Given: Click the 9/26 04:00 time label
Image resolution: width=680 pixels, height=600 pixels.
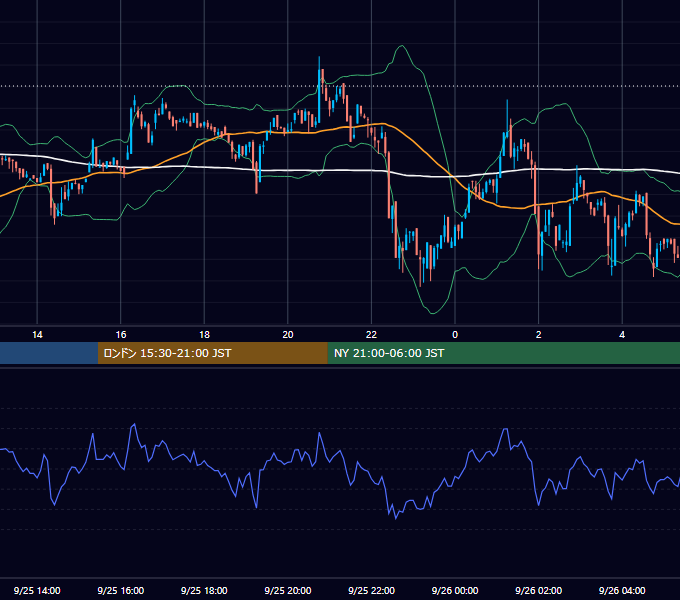Looking at the screenshot, I should point(622,590).
